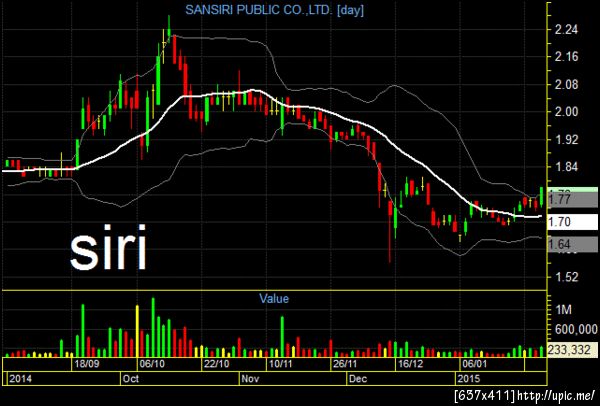Click the 06/10 date marker

(152, 364)
